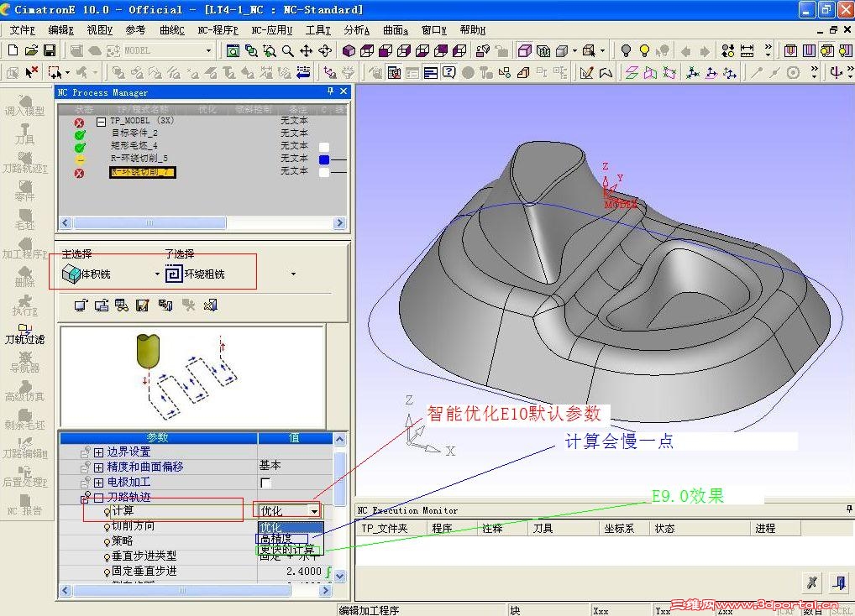Image resolution: width=855 pixels, height=616 pixels.
Task: Open the 高级仿真 sidebar tool
Action: [x=24, y=391]
